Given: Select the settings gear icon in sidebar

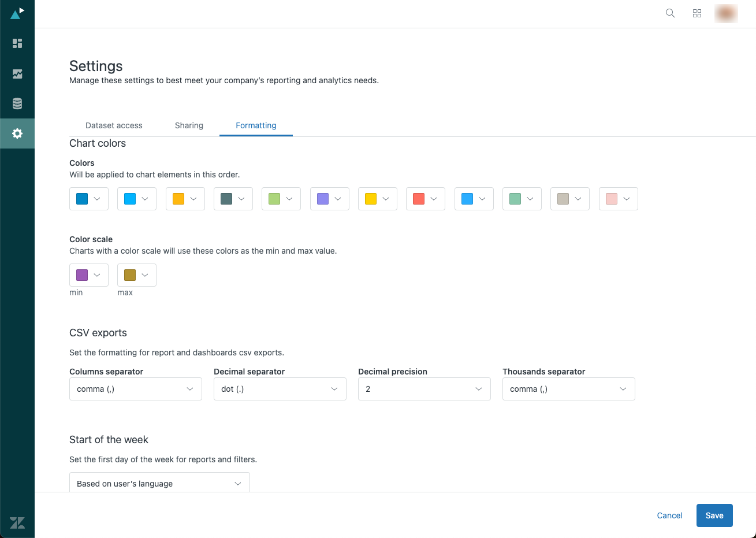Looking at the screenshot, I should click(17, 133).
